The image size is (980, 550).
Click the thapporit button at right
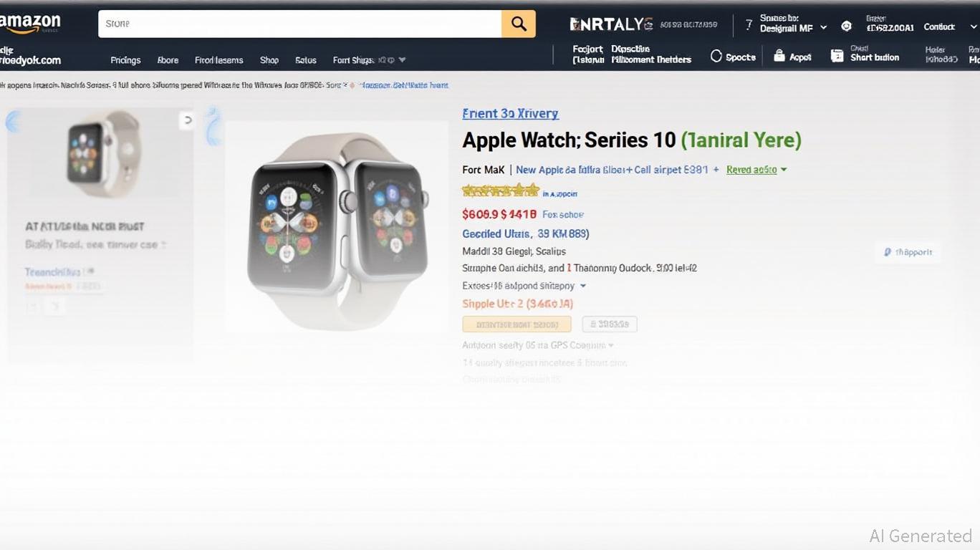(908, 252)
